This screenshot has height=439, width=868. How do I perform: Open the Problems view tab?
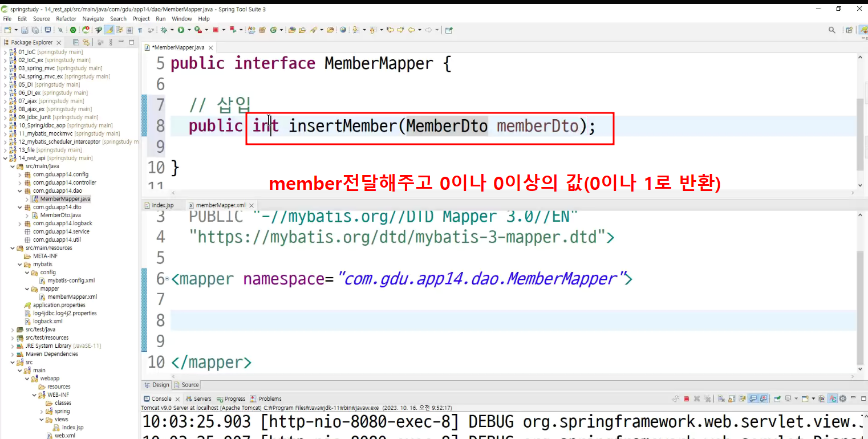pyautogui.click(x=266, y=399)
